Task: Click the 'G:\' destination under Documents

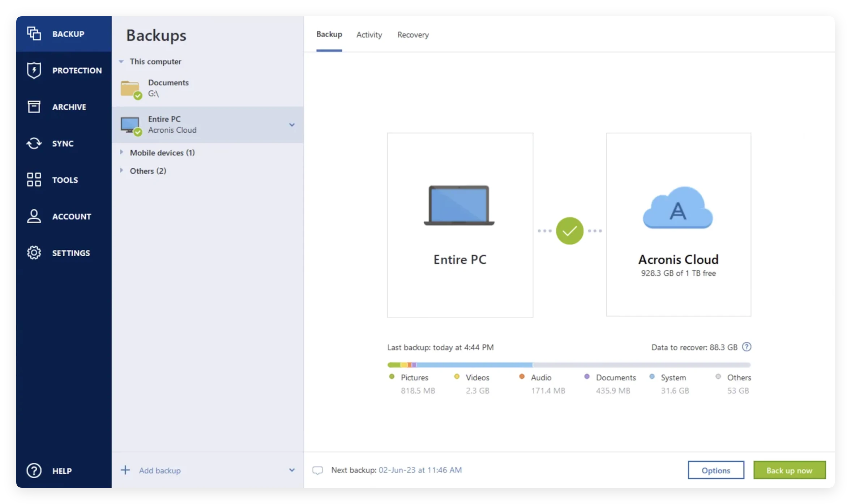Action: point(153,94)
